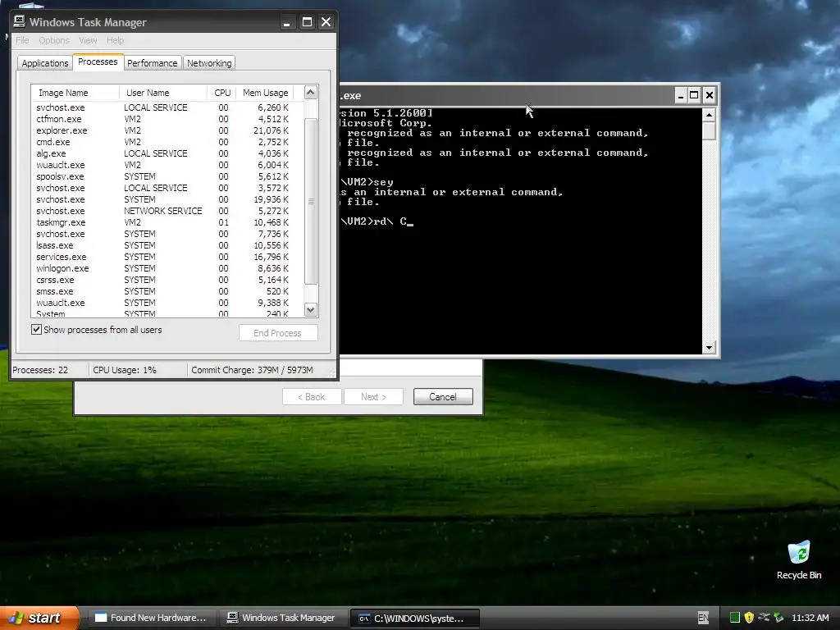Open the Options menu in Task Manager
Image resolution: width=840 pixels, height=630 pixels.
click(54, 40)
